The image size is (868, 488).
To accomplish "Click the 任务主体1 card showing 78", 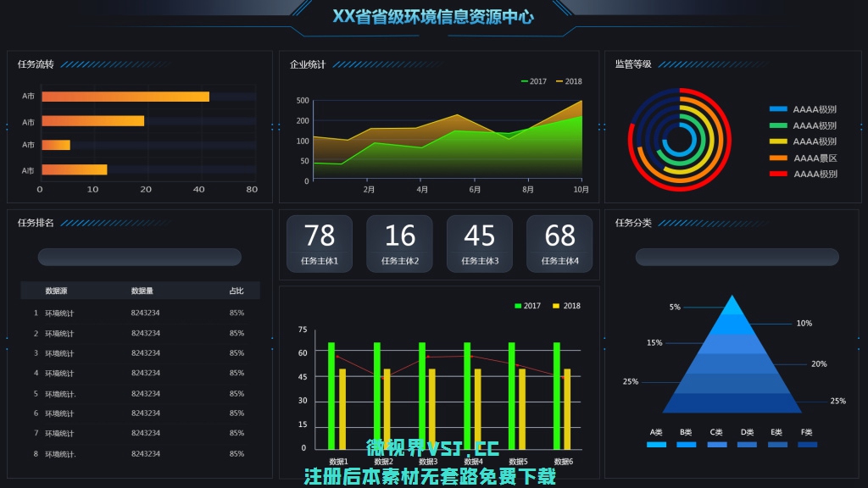I will click(x=320, y=244).
